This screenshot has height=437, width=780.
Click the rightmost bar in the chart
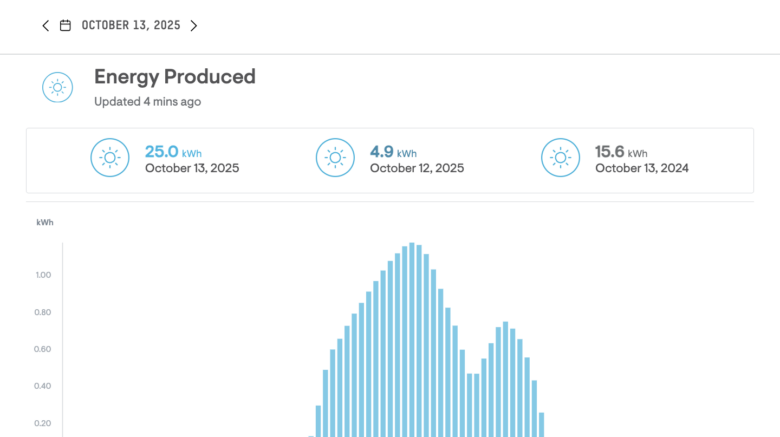(541, 424)
